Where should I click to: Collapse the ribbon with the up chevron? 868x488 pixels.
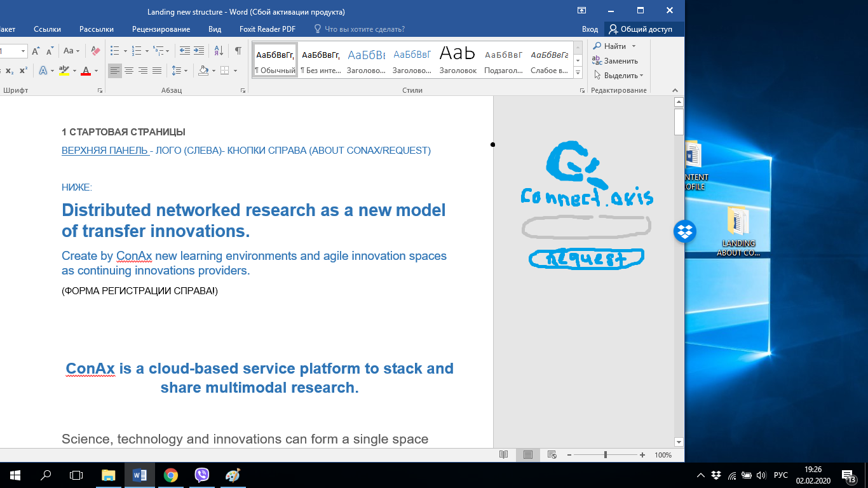pyautogui.click(x=675, y=91)
